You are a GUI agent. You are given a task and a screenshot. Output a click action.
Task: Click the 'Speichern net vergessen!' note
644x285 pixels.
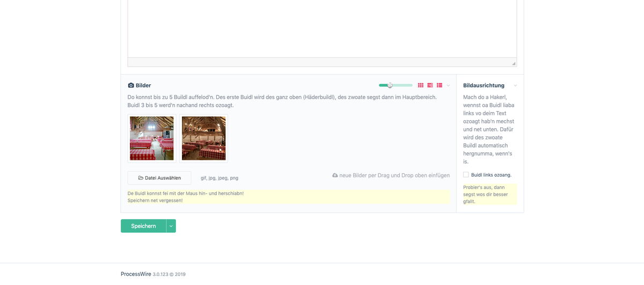click(x=155, y=200)
